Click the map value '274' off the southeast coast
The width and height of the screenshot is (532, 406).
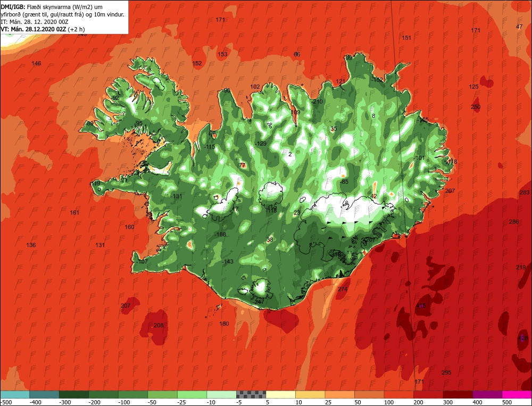pyautogui.click(x=343, y=289)
